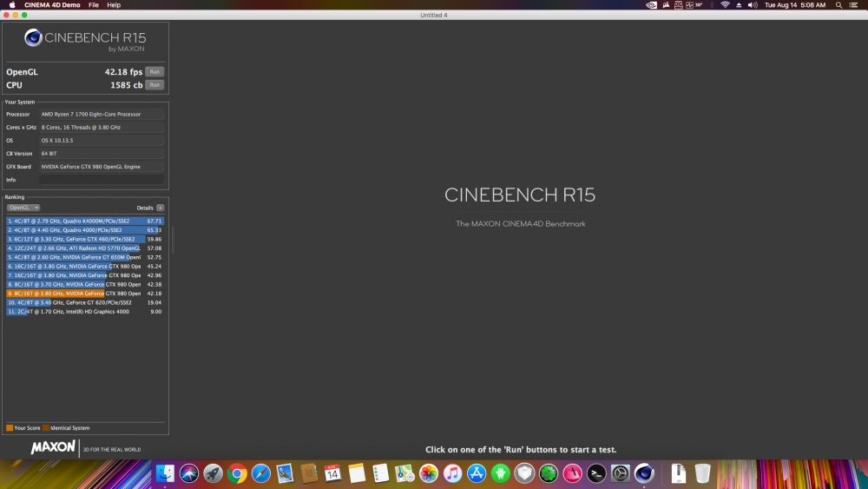The height and width of the screenshot is (489, 868).
Task: Open Safari from the dock
Action: point(260,473)
